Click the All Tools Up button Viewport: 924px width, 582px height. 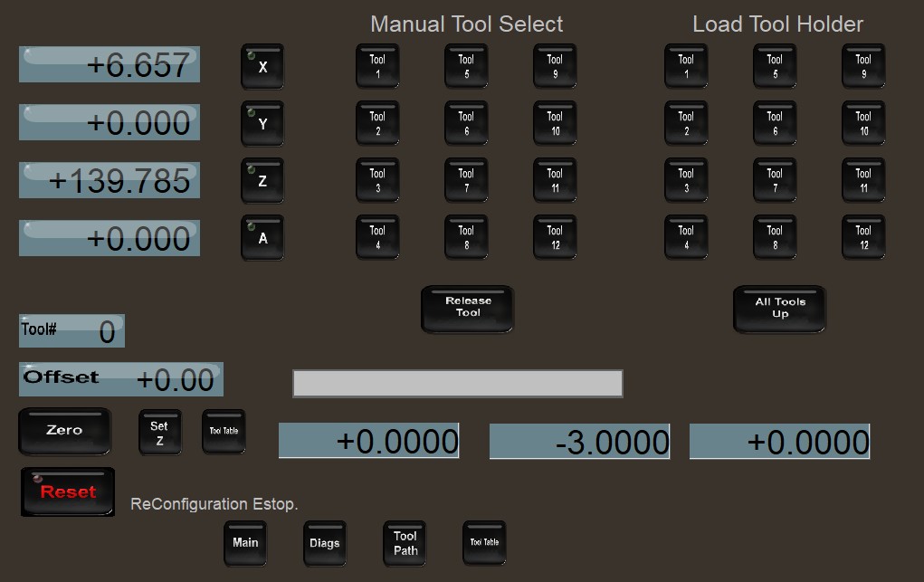[779, 309]
